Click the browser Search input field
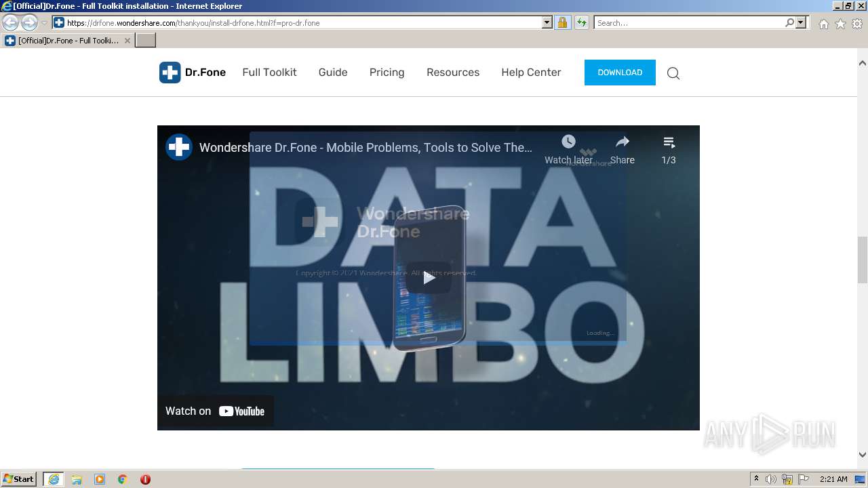 point(689,22)
